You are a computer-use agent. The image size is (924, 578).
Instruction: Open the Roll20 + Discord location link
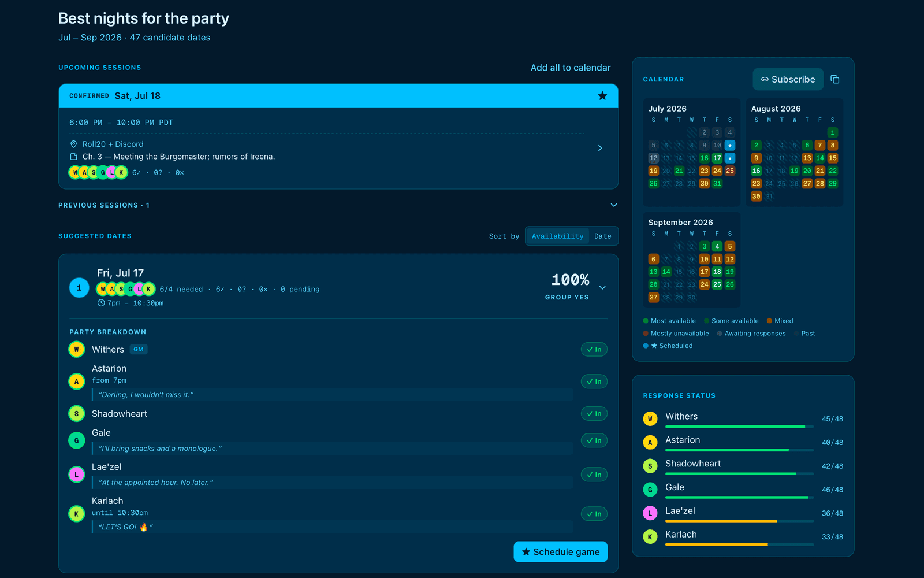(x=113, y=144)
